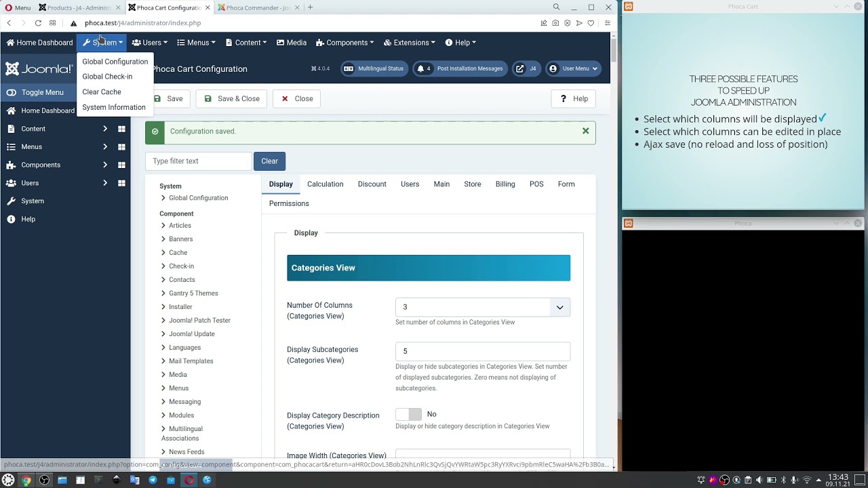Expand Components submenu arrow in sidebar
This screenshot has width=868, height=488.
click(x=105, y=165)
